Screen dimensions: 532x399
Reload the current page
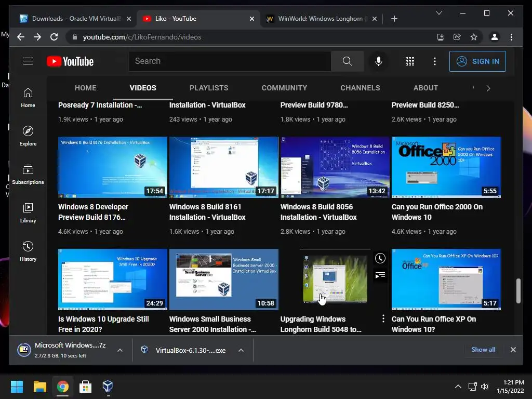point(54,37)
